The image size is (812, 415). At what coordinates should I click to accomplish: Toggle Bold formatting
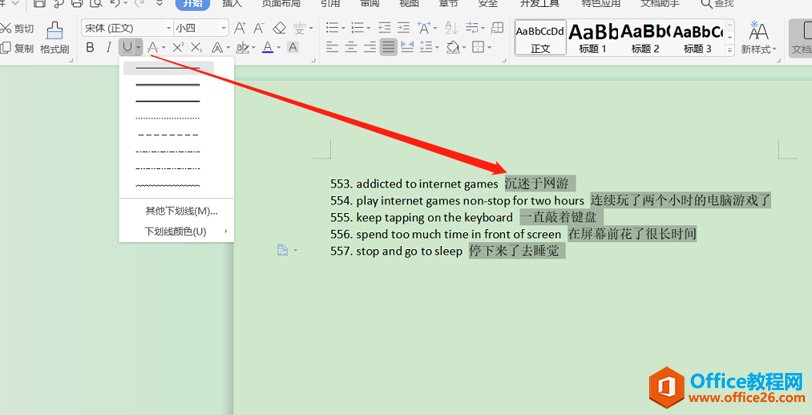90,48
